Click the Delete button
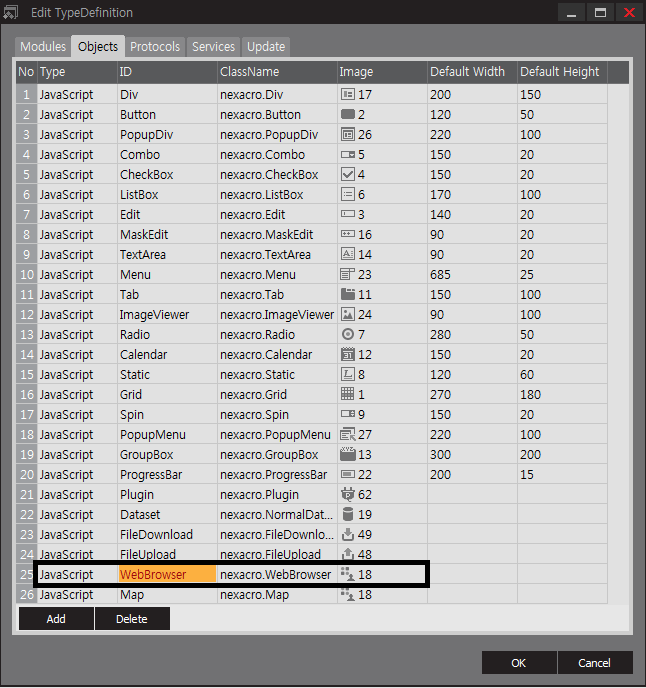 click(132, 619)
